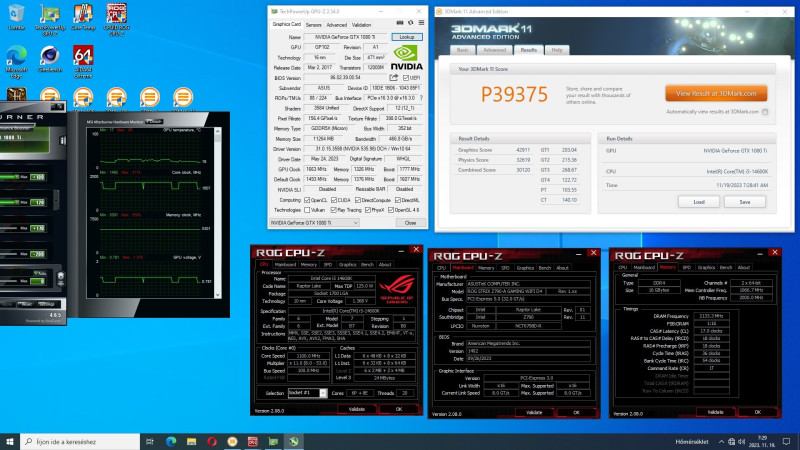Click the NVIDIA logo in GPU-Z

click(x=406, y=58)
